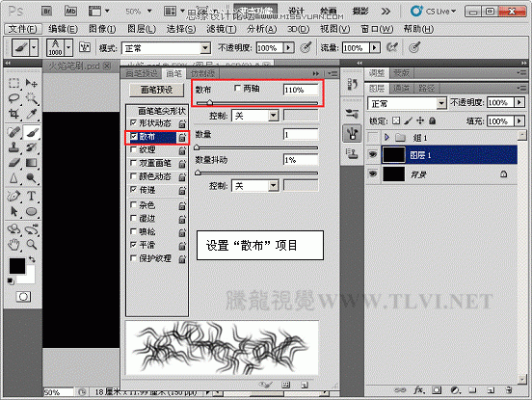Select the History Brush tool

[x=32, y=147]
